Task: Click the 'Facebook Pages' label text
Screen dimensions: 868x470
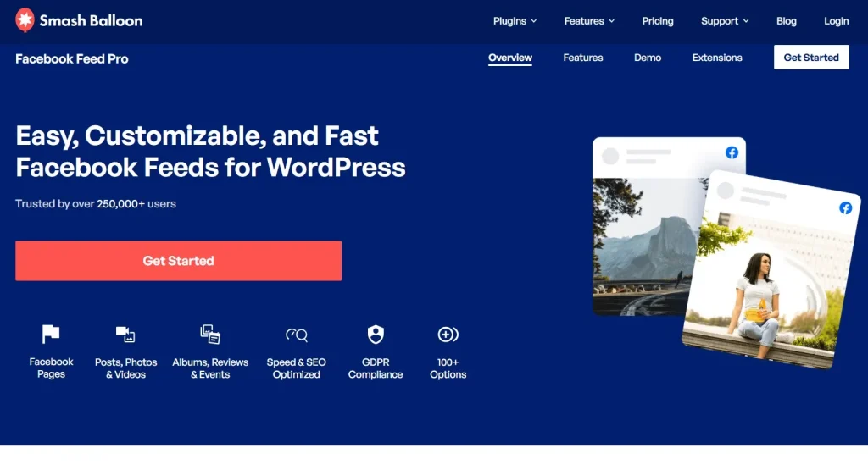Action: pyautogui.click(x=51, y=368)
